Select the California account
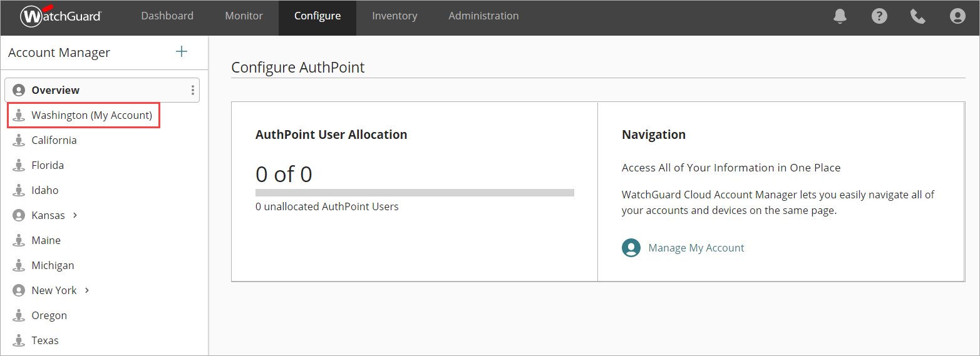This screenshot has height=356, width=980. [x=54, y=140]
